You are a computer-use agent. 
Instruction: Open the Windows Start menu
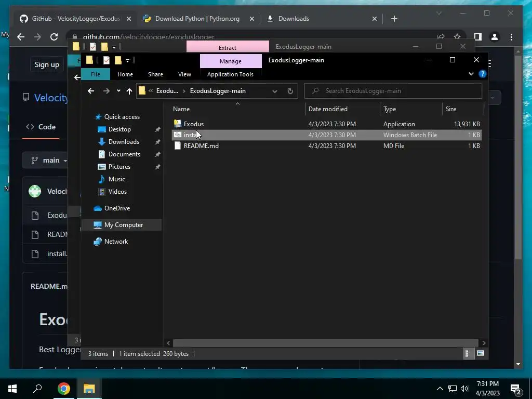click(x=12, y=389)
